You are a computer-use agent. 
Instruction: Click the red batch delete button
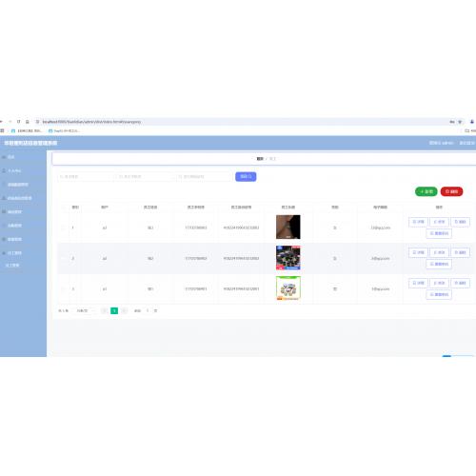pos(451,191)
